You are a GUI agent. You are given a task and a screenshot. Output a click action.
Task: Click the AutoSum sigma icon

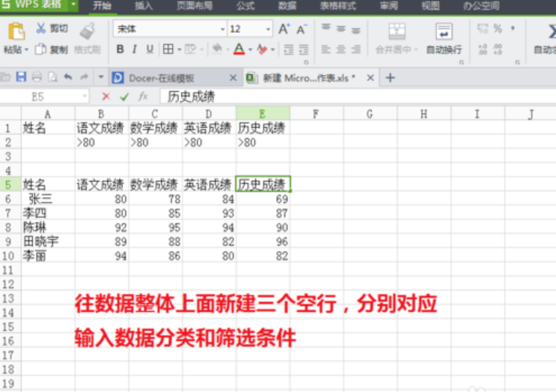549,31
